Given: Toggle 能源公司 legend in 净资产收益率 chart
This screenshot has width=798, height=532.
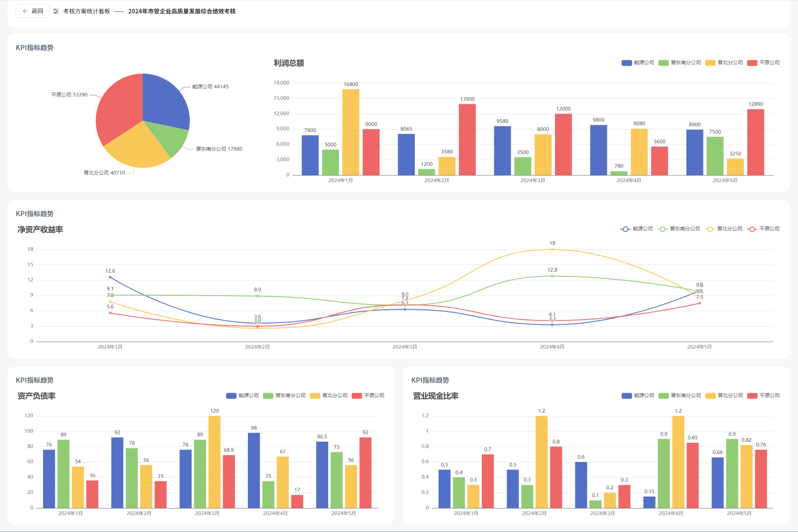Looking at the screenshot, I should pos(637,229).
